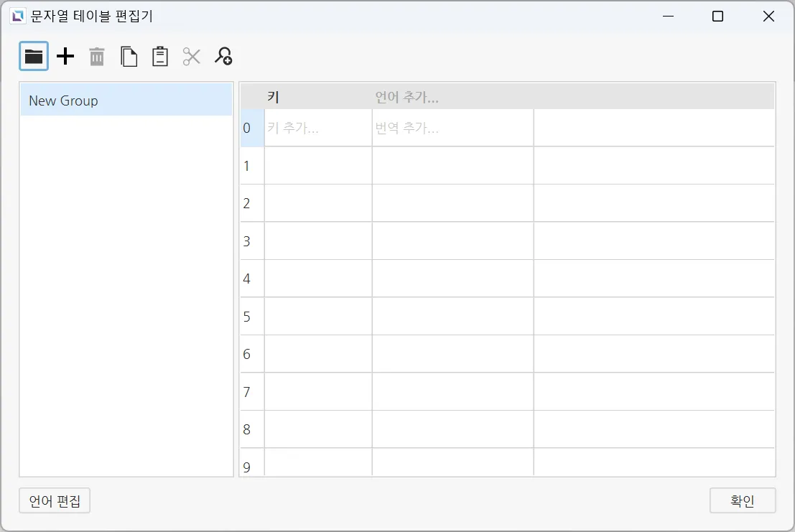Click the 번역 추가... cell in row 0

coord(452,129)
